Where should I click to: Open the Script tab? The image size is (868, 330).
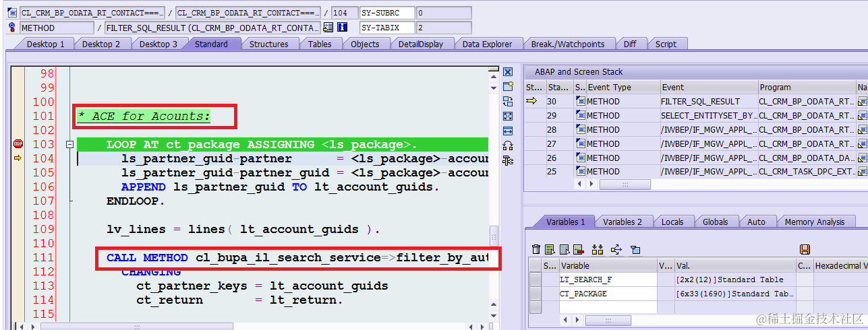click(666, 44)
